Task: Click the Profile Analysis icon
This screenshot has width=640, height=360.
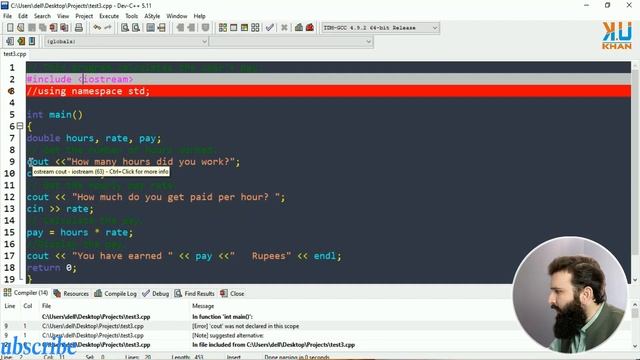Action: [x=299, y=28]
